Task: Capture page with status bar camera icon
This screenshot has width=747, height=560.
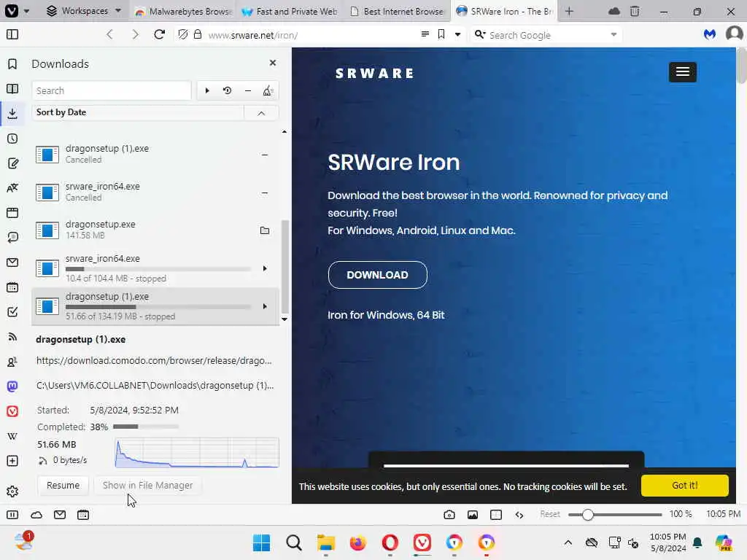Action: 449,514
